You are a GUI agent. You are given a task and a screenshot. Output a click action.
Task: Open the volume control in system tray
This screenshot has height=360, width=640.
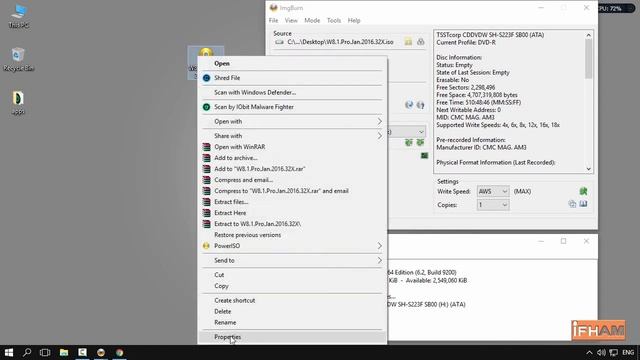601,352
